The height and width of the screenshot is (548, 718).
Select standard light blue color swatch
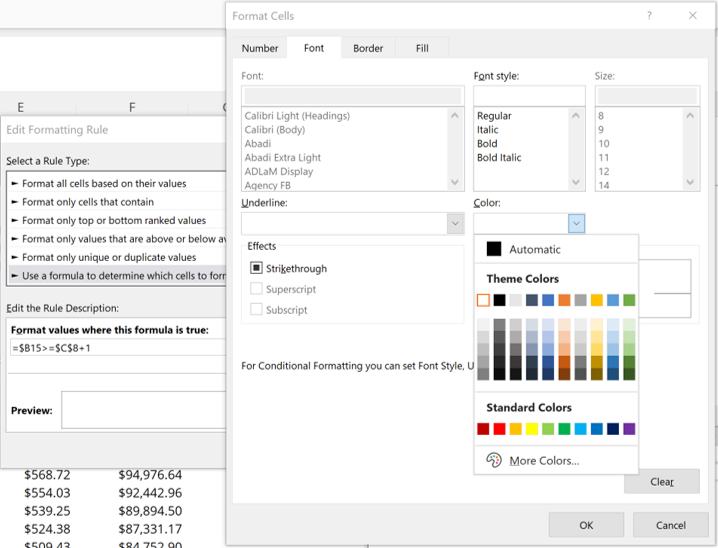click(x=581, y=429)
